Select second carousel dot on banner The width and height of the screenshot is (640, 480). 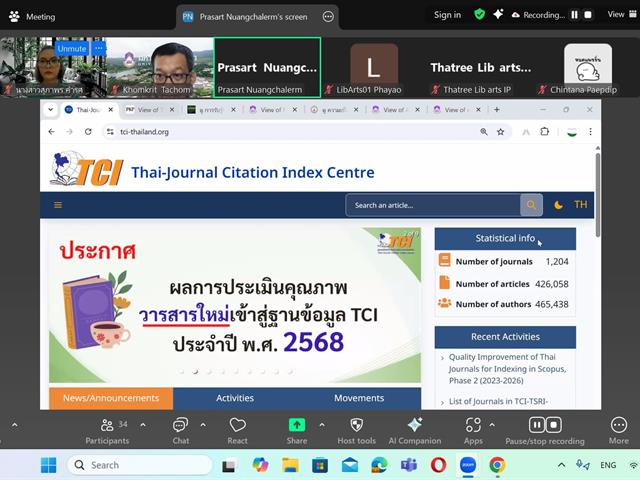click(195, 371)
